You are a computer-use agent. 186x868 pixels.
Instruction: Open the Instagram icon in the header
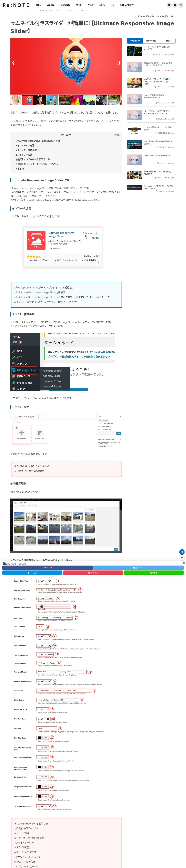coord(181,5)
